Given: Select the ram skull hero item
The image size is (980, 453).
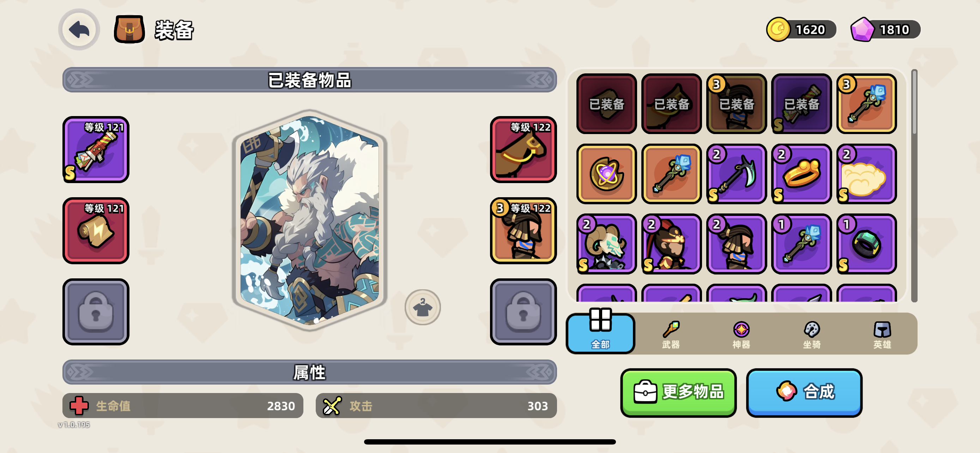Looking at the screenshot, I should (x=606, y=244).
